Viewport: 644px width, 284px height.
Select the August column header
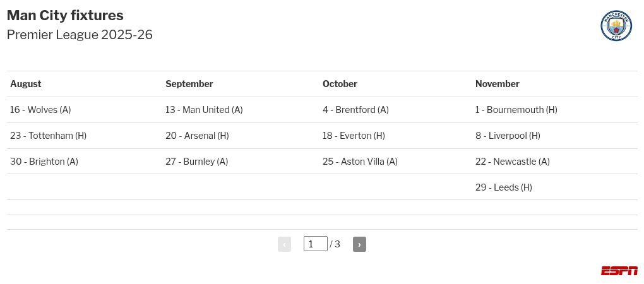[x=25, y=84]
